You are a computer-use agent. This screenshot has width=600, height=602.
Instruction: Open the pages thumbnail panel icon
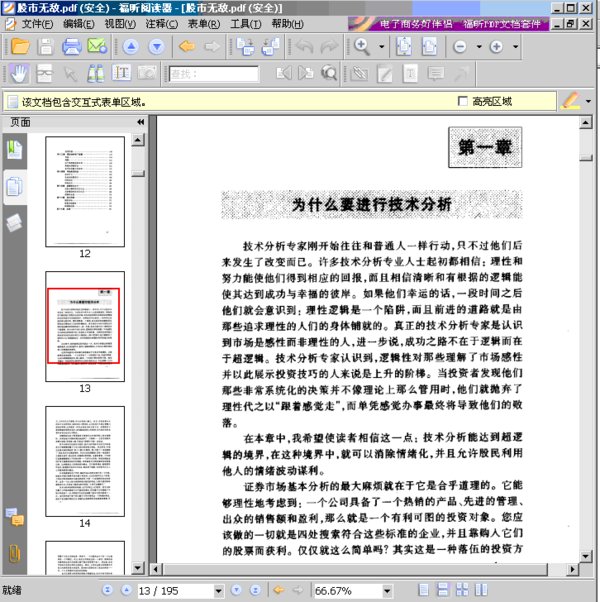coord(15,187)
